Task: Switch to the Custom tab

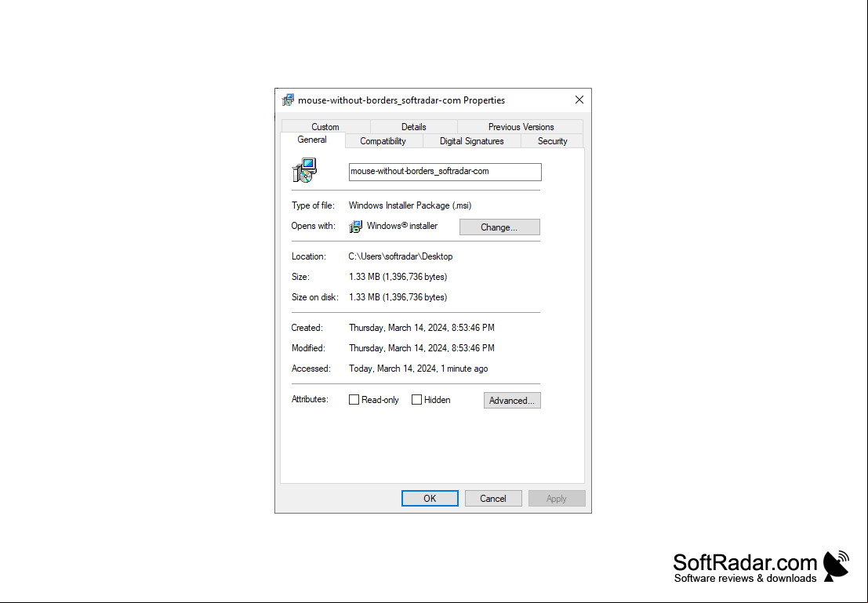Action: 325,127
